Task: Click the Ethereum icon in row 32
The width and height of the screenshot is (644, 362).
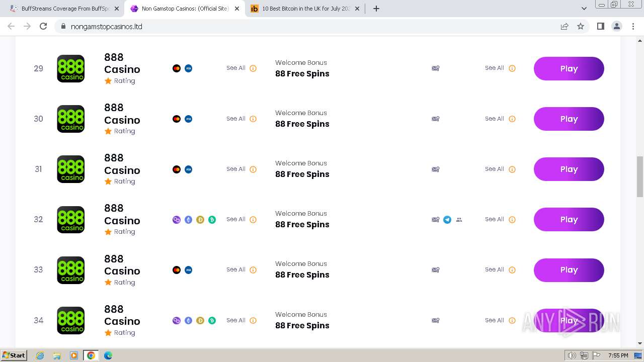Action: coord(188,220)
